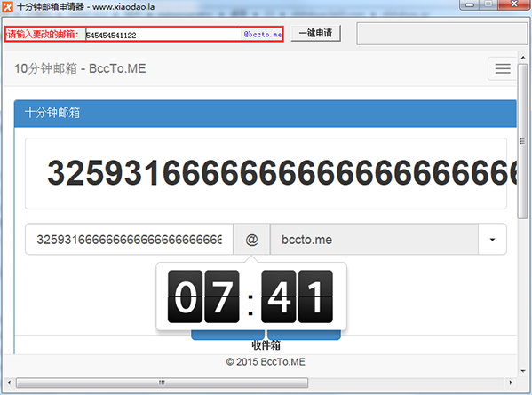The height and width of the screenshot is (395, 532).
Task: Click the large email address display box
Action: 266,174
